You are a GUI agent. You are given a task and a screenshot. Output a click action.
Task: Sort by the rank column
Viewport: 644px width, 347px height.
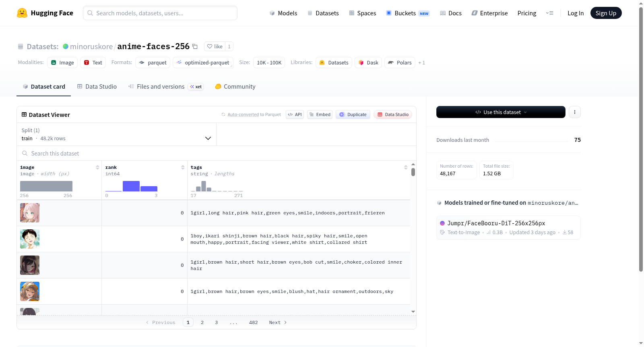tap(183, 167)
